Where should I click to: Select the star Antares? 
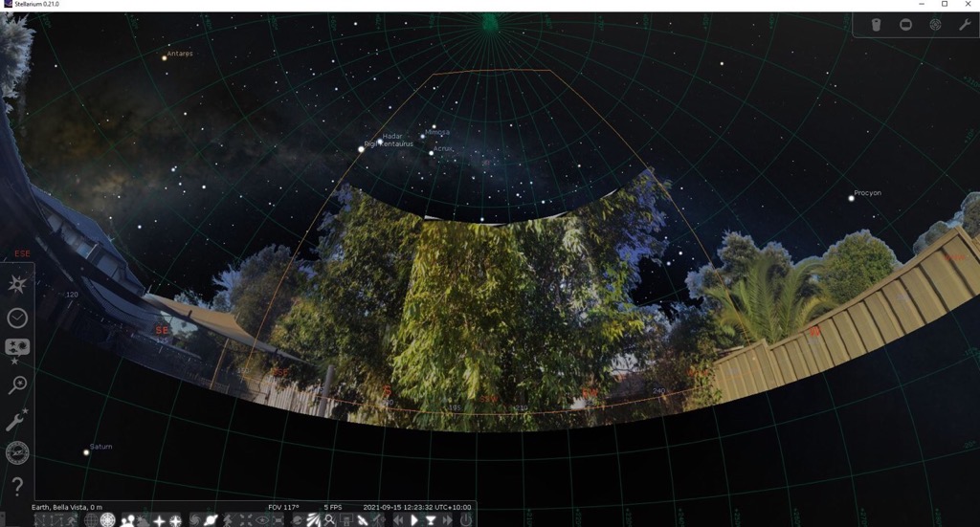[165, 58]
